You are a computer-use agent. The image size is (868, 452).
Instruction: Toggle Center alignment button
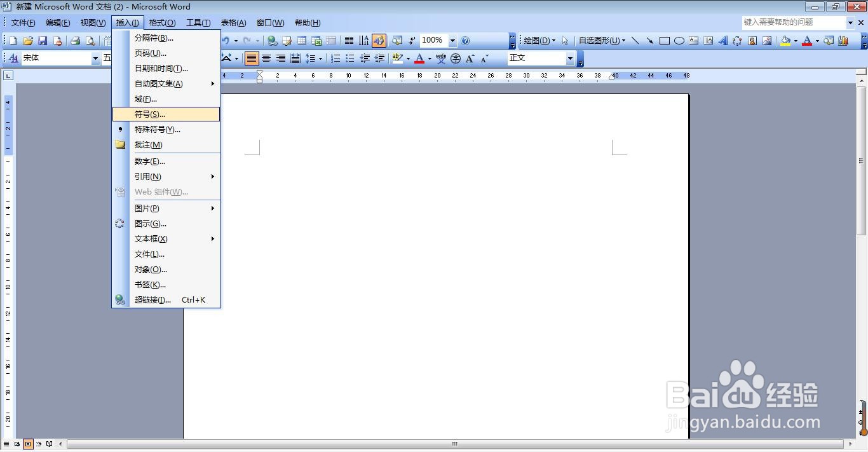click(x=266, y=58)
